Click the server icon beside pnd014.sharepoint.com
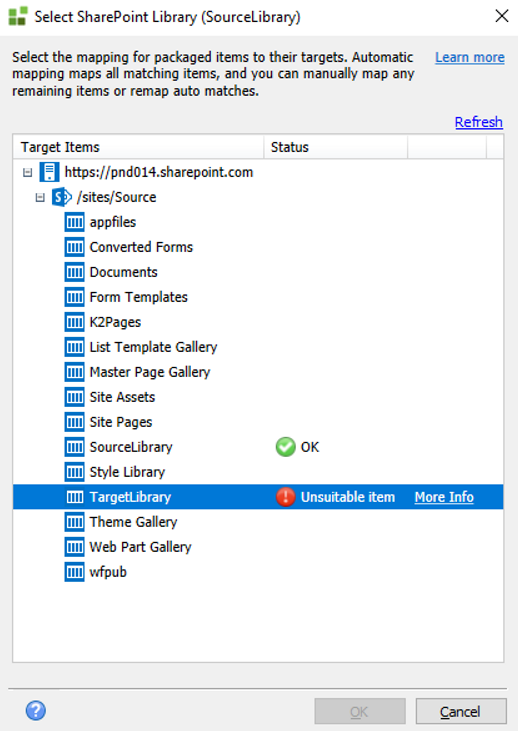 pos(49,172)
